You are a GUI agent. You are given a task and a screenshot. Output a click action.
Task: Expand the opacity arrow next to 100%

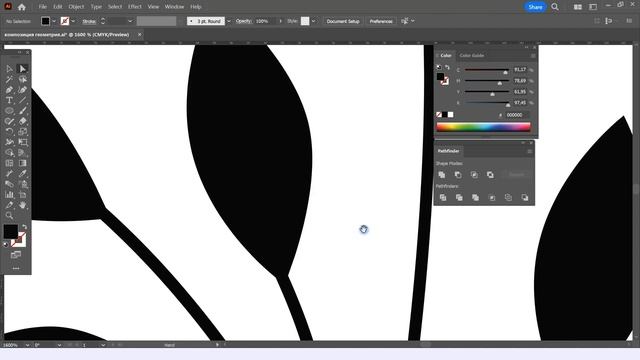280,21
